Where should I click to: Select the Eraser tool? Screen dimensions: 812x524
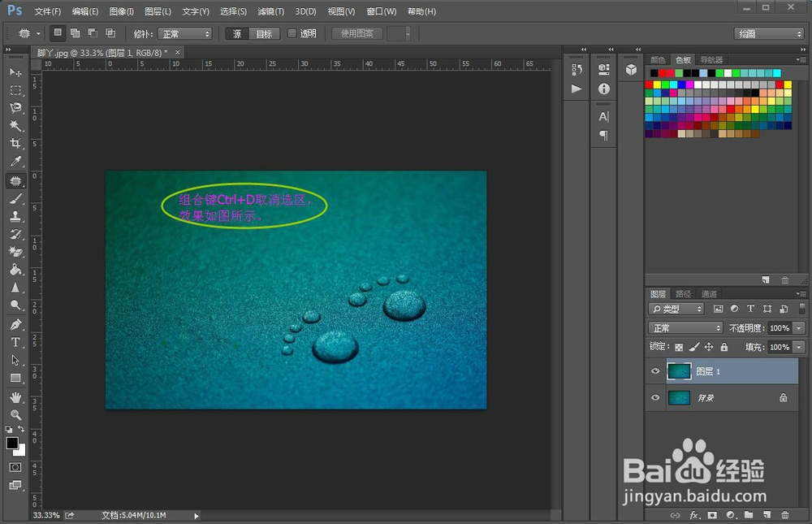click(15, 252)
